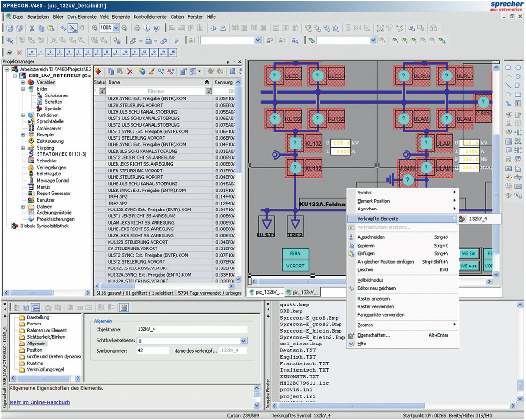Image resolution: width=526 pixels, height=420 pixels.
Task: Select the Schriften tree item
Action: pyautogui.click(x=54, y=102)
